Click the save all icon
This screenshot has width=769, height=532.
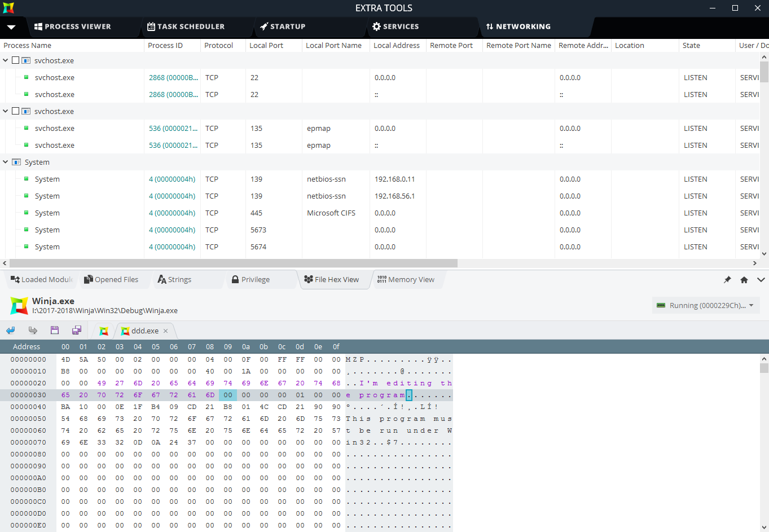pos(77,331)
